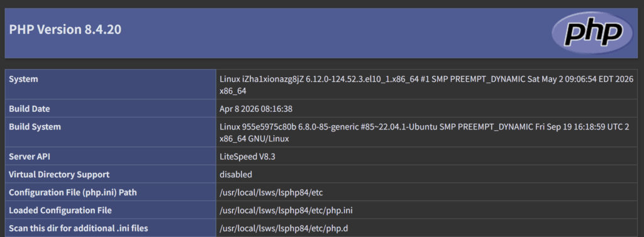Select the 'disabled' value cell
This screenshot has width=644, height=237.
236,175
